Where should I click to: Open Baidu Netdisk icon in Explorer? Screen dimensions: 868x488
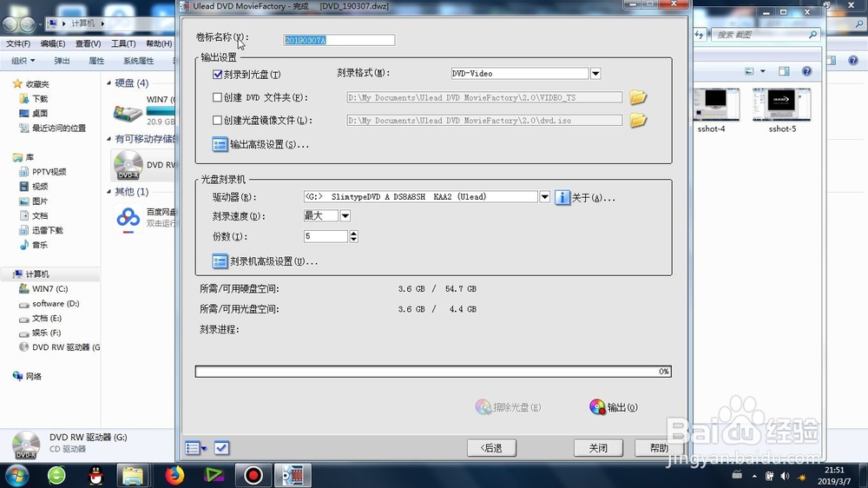click(x=128, y=218)
